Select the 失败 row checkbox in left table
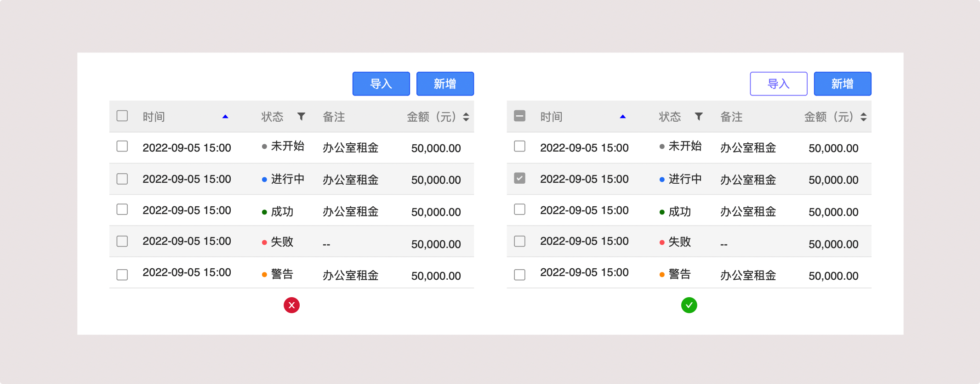 click(122, 241)
